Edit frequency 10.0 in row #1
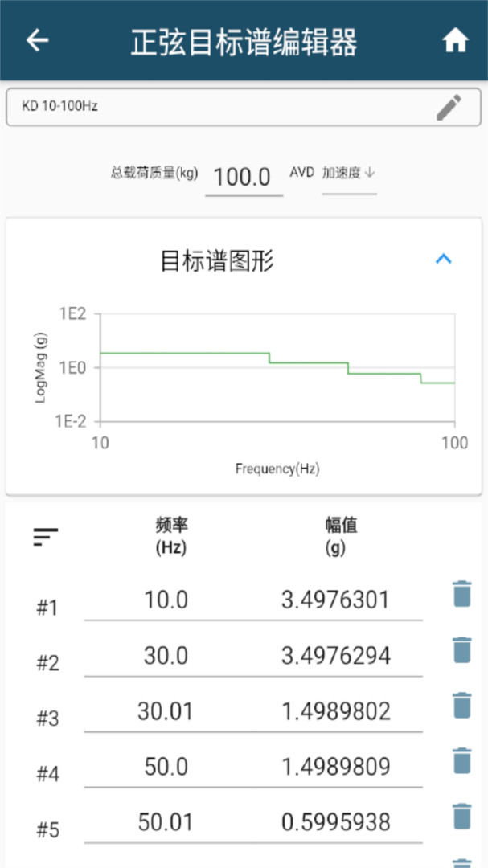488x868 pixels. point(166,601)
